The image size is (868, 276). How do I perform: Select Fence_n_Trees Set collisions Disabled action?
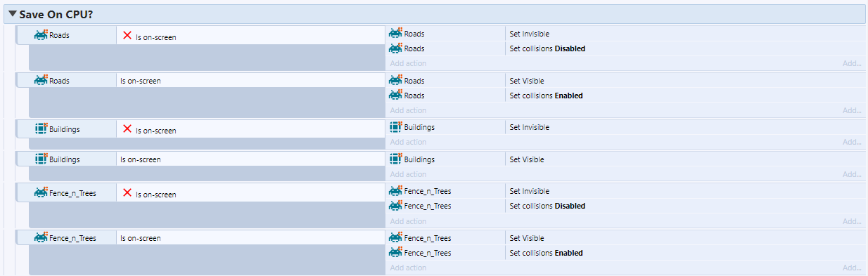[626, 206]
